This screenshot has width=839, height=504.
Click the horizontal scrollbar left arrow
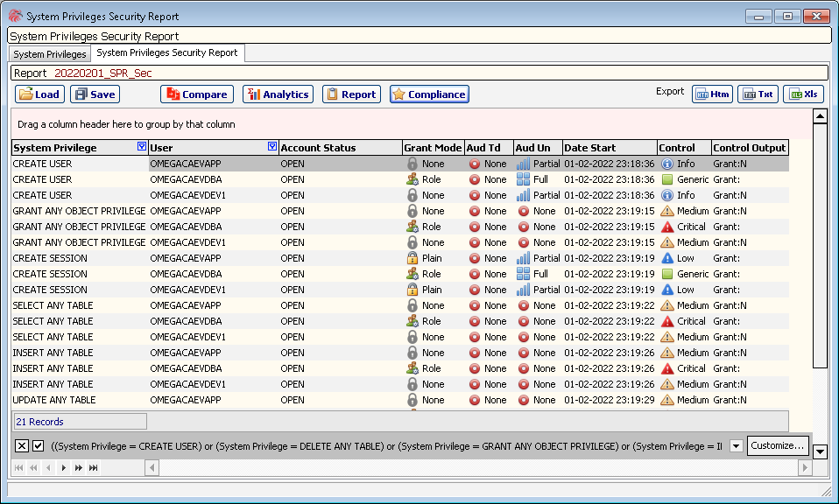coord(152,468)
